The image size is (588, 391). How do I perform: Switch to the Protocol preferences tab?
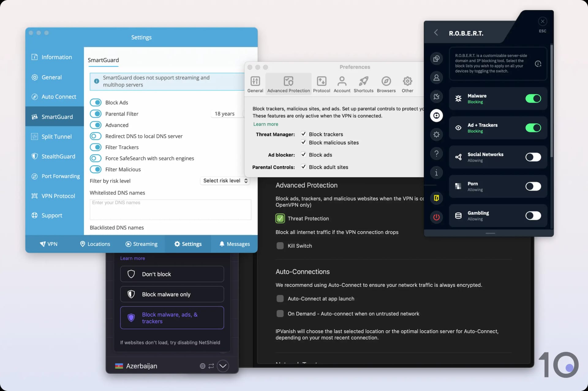(x=321, y=84)
